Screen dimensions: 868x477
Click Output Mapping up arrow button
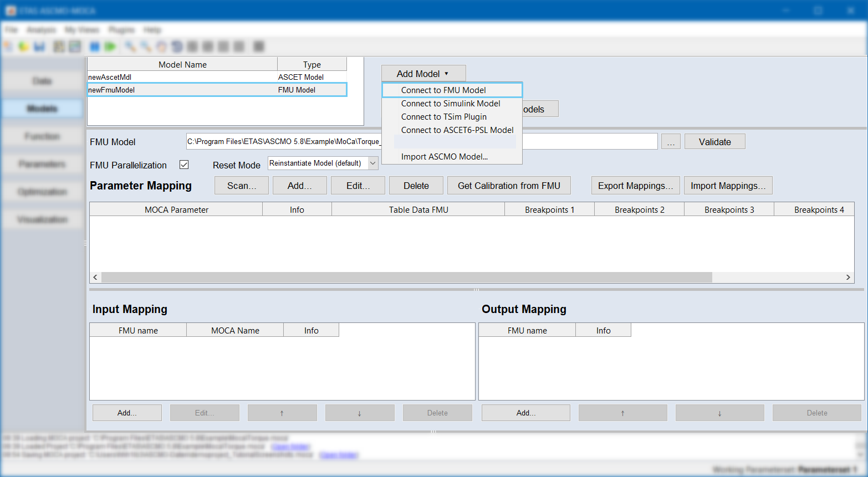pyautogui.click(x=622, y=413)
